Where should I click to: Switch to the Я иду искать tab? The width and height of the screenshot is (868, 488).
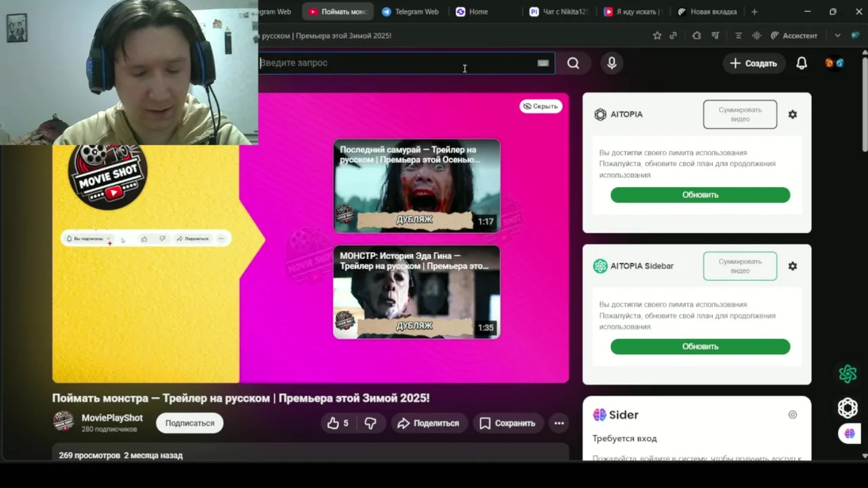[x=632, y=12]
